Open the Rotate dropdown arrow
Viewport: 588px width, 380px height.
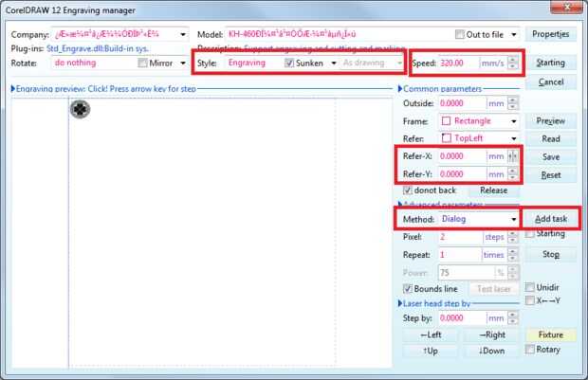coord(183,63)
